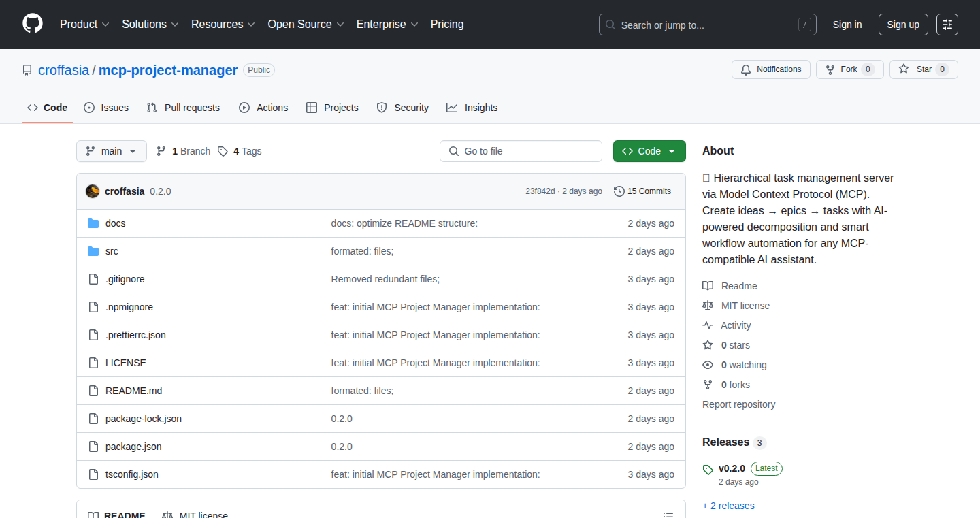View the 15 Commits history
This screenshot has width=980, height=518.
(642, 191)
